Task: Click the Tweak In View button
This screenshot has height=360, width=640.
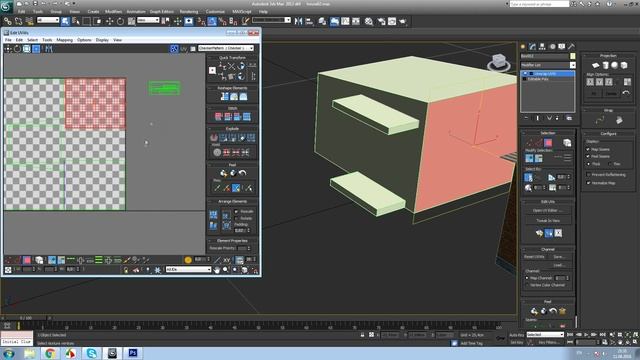Action: pos(548,220)
